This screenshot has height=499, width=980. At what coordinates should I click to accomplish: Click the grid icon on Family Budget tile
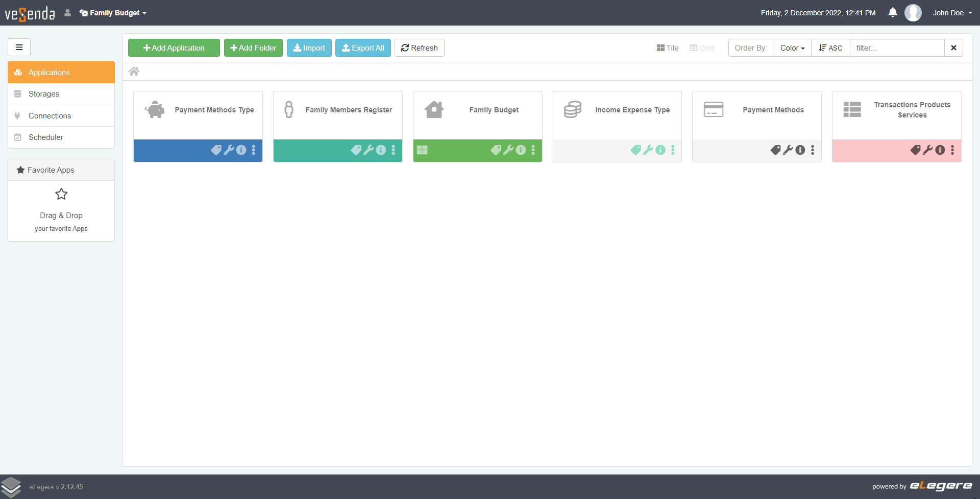pyautogui.click(x=422, y=150)
